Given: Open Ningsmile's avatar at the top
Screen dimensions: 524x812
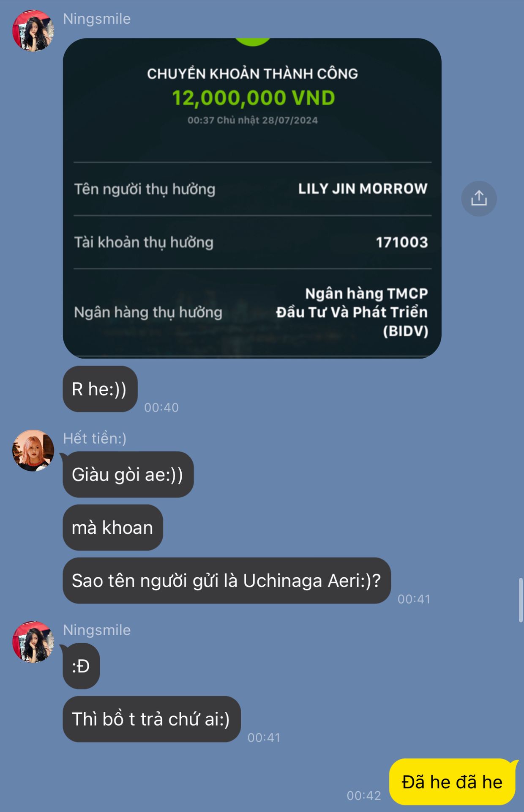Looking at the screenshot, I should (x=33, y=31).
